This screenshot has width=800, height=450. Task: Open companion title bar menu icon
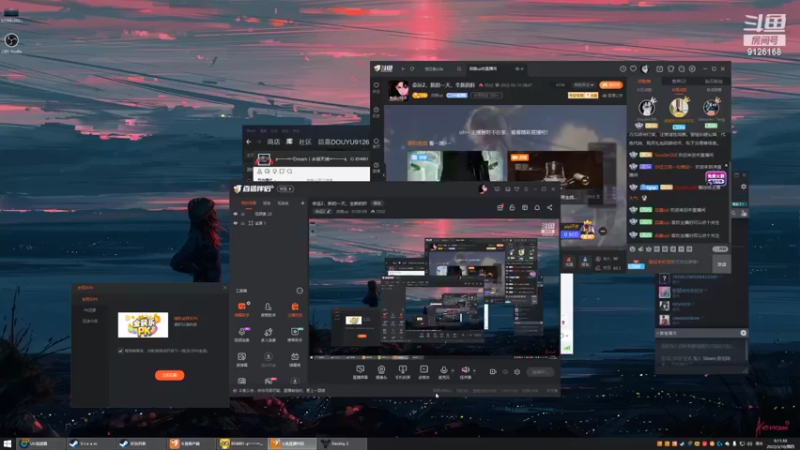(526, 189)
